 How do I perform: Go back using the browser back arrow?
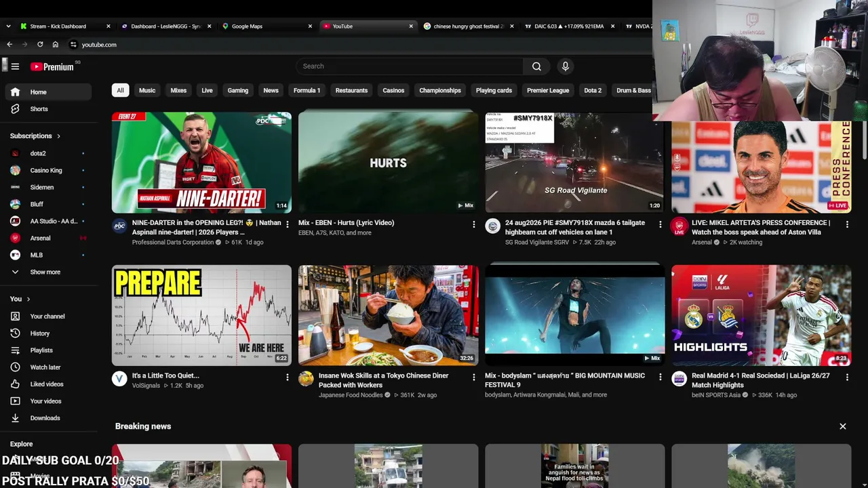[9, 45]
